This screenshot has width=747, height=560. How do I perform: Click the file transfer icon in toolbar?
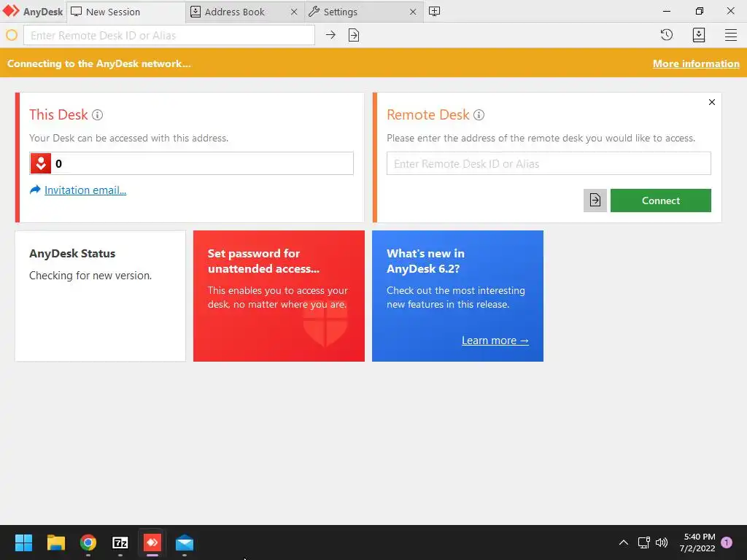coord(354,35)
